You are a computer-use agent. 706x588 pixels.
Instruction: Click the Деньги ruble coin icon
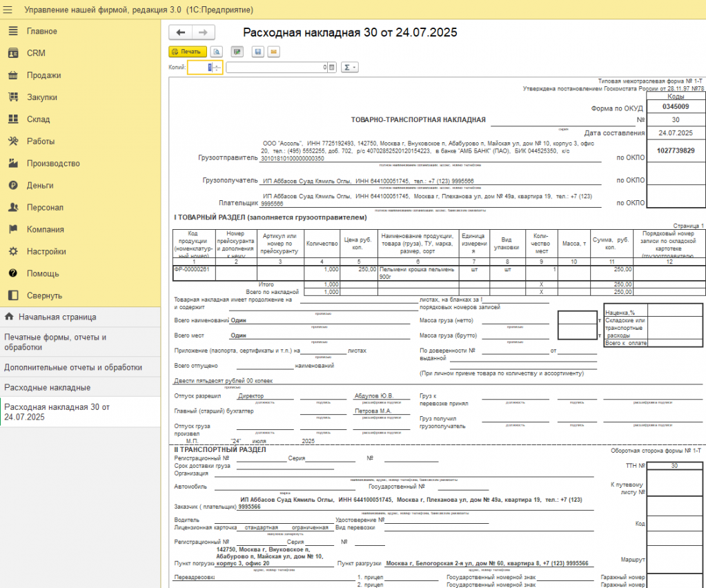point(13,186)
